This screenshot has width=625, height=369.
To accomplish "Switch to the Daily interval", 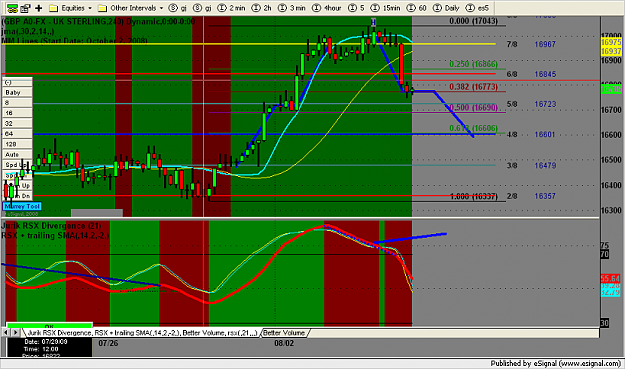I will click(x=446, y=8).
